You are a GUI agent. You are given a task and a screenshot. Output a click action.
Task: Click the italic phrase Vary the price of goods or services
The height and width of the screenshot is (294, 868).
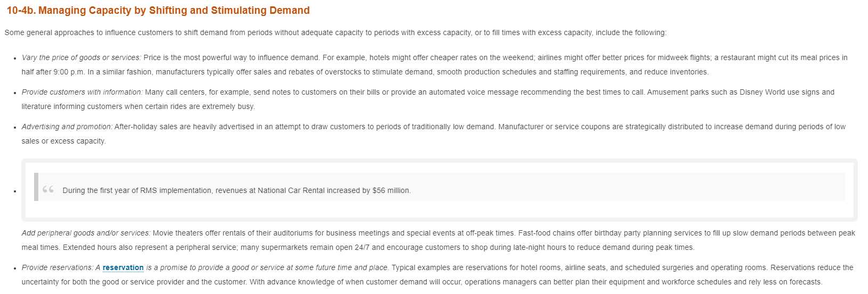(81, 57)
